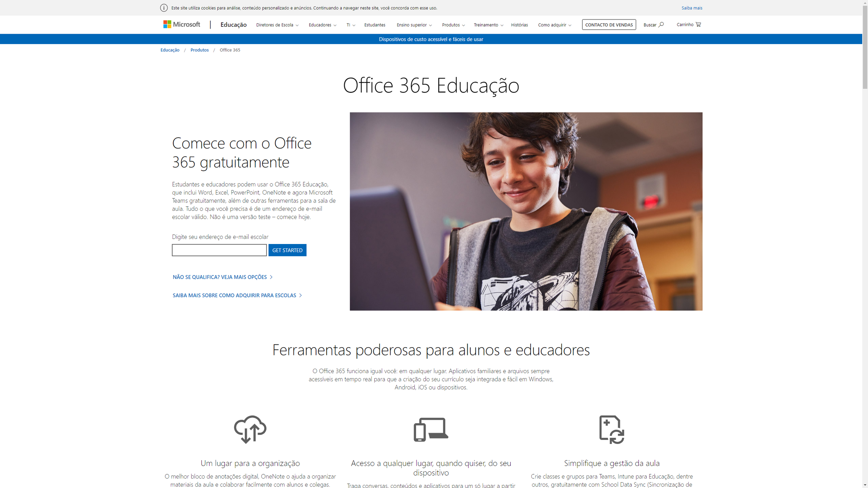Viewport: 868px width, 488px height.
Task: Click the CONTACTO DE VENDAS button
Action: pos(609,25)
